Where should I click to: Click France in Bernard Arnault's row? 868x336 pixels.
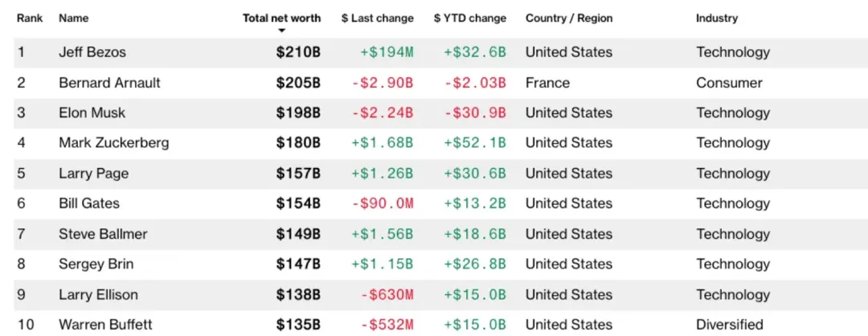(x=547, y=83)
